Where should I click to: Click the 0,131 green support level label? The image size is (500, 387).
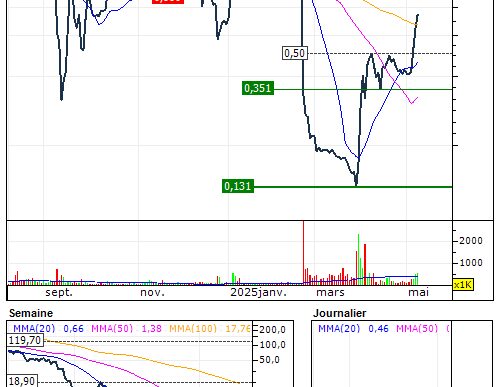pos(238,186)
